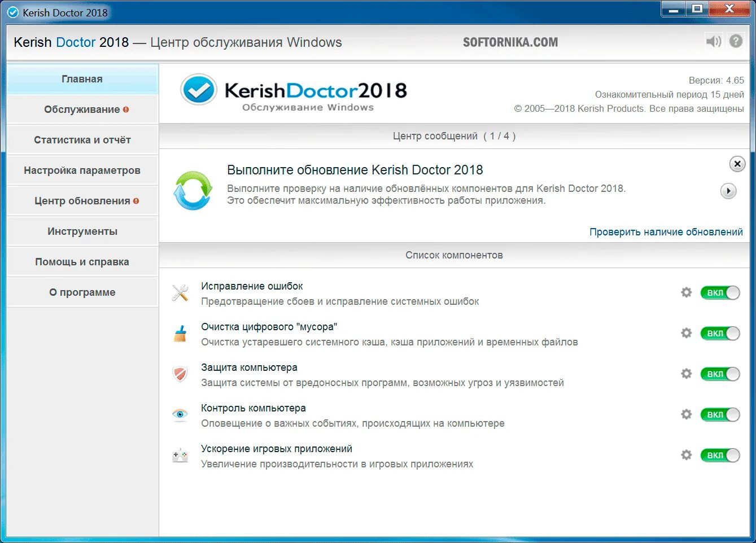Mute sound via the speaker icon
Viewport: 756px width, 543px height.
[x=713, y=41]
